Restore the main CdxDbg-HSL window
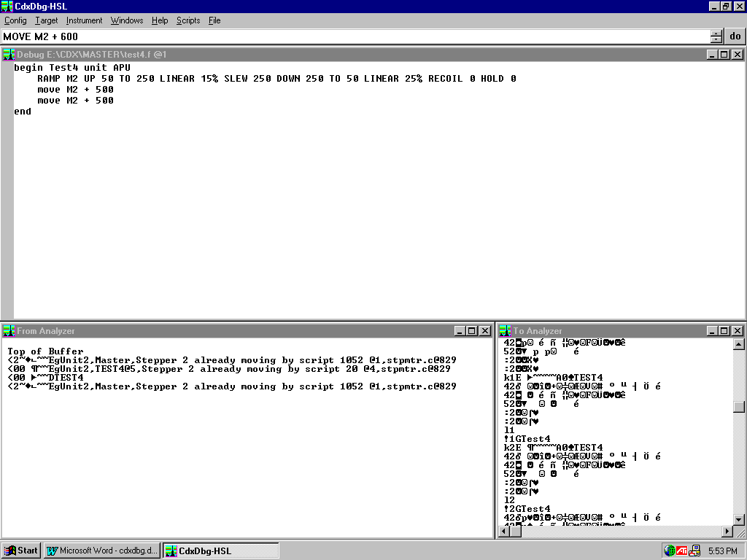 point(726,6)
